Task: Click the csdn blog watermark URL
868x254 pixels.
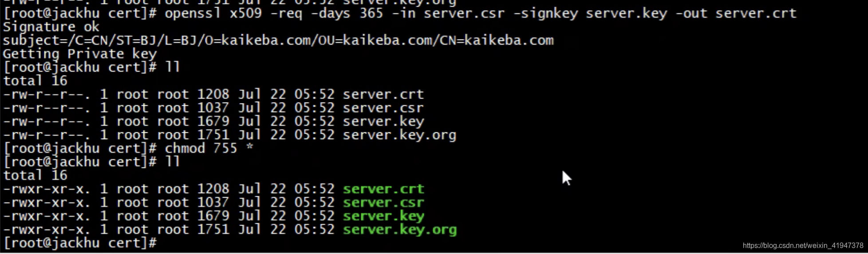Action: (803, 245)
